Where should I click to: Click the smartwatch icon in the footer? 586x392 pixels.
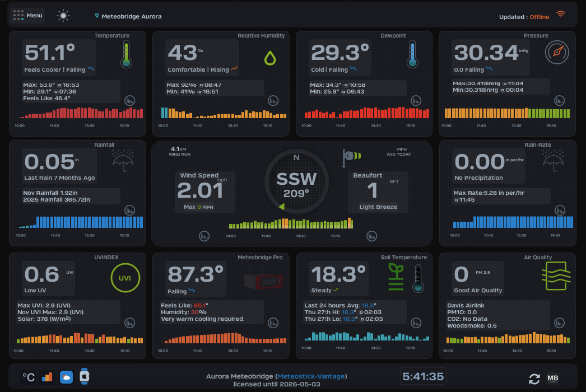(x=84, y=377)
